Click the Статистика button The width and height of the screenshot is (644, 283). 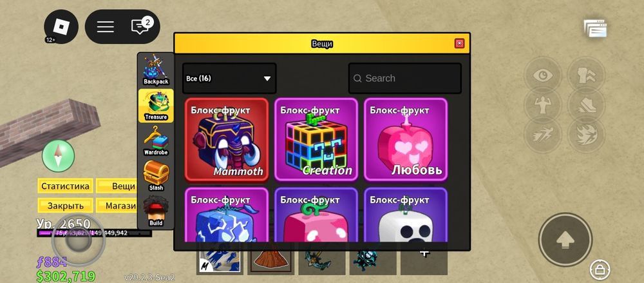click(65, 186)
